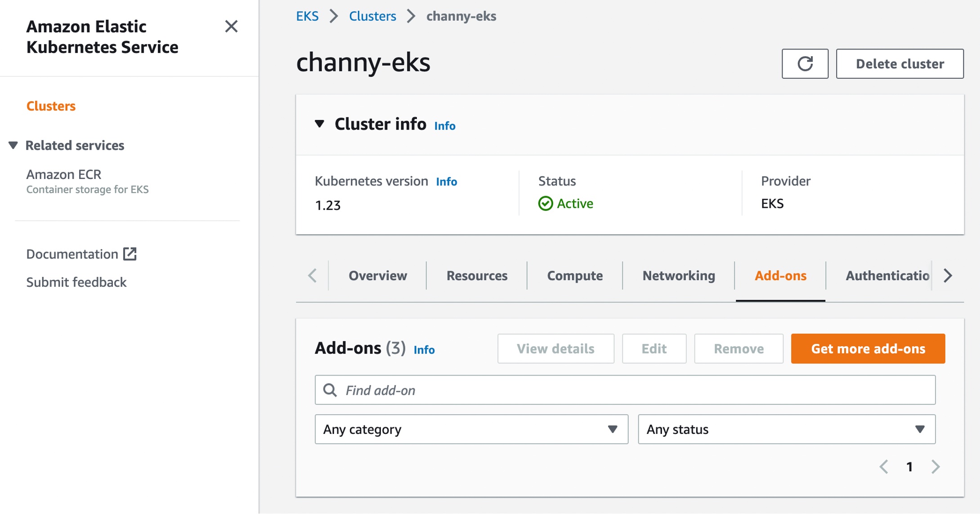Focus the Find add-on search field

point(625,390)
